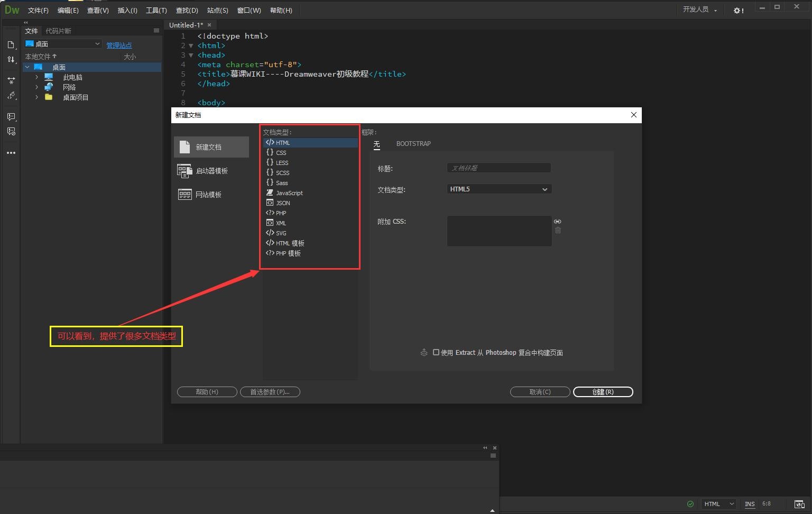Open the 管理站点 link
812x514 pixels.
[119, 45]
